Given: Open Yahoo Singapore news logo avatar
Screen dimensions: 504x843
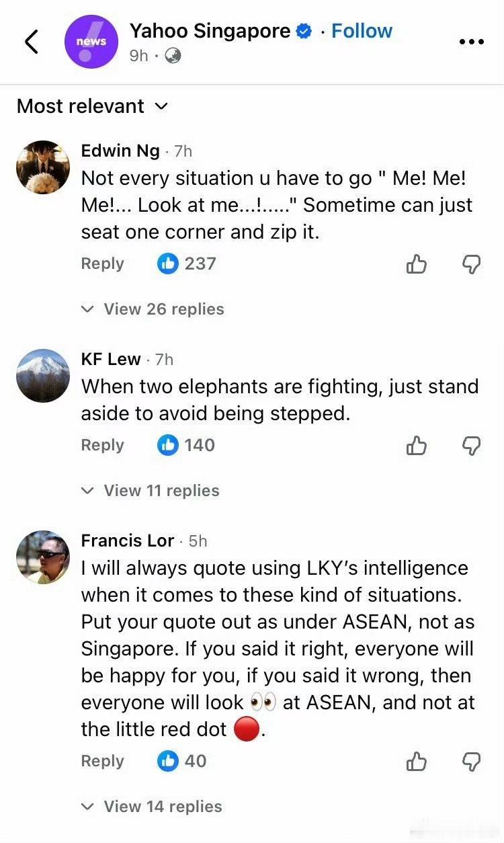Looking at the screenshot, I should point(90,42).
